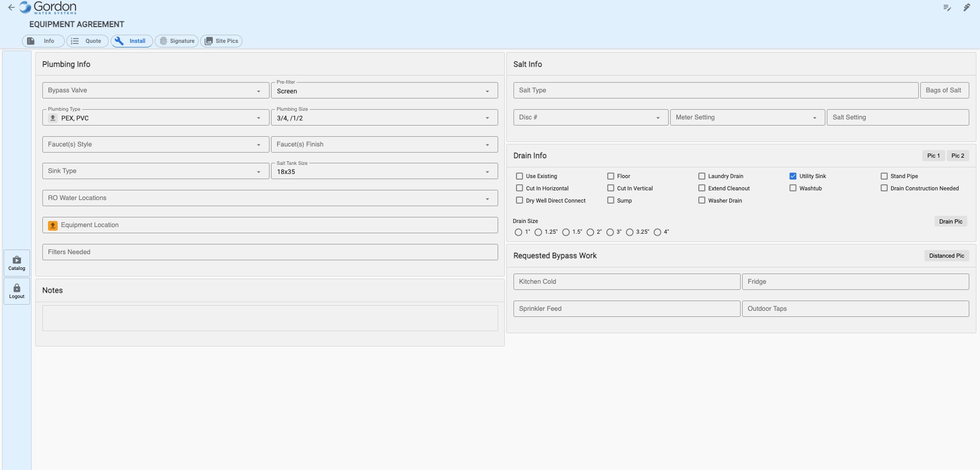980x470 pixels.
Task: Select the 1.5" drain size radio
Action: pyautogui.click(x=566, y=232)
